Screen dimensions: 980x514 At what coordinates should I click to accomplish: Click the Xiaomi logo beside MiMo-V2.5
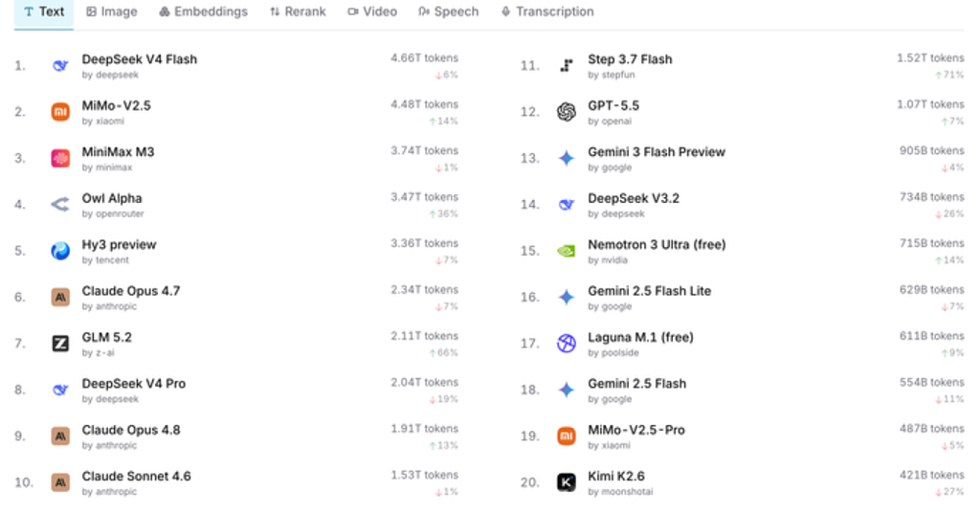pyautogui.click(x=60, y=112)
